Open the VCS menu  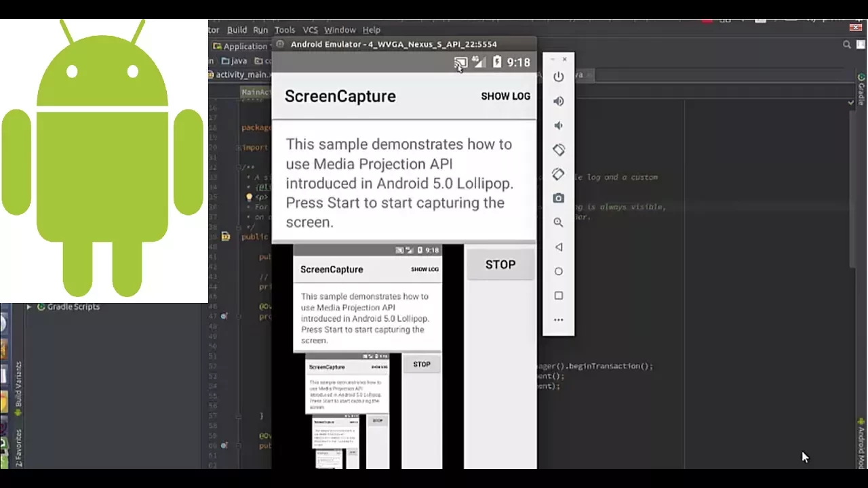(x=310, y=30)
